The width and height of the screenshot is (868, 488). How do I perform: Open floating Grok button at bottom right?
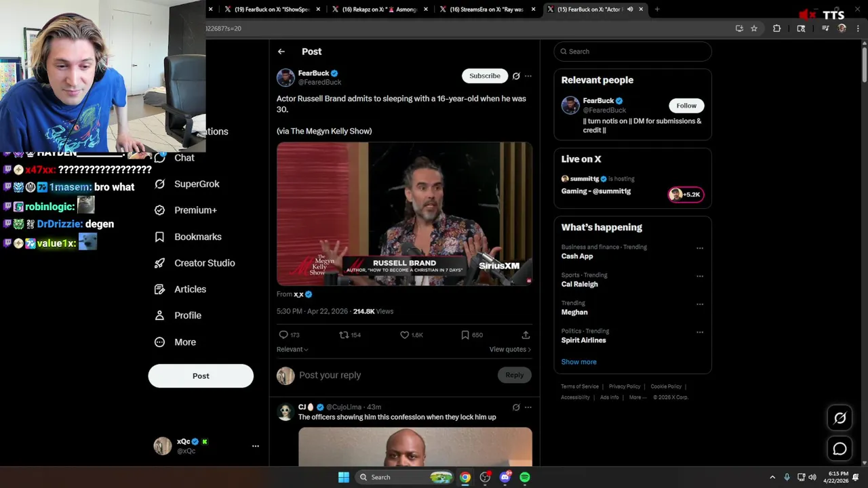coord(840,418)
